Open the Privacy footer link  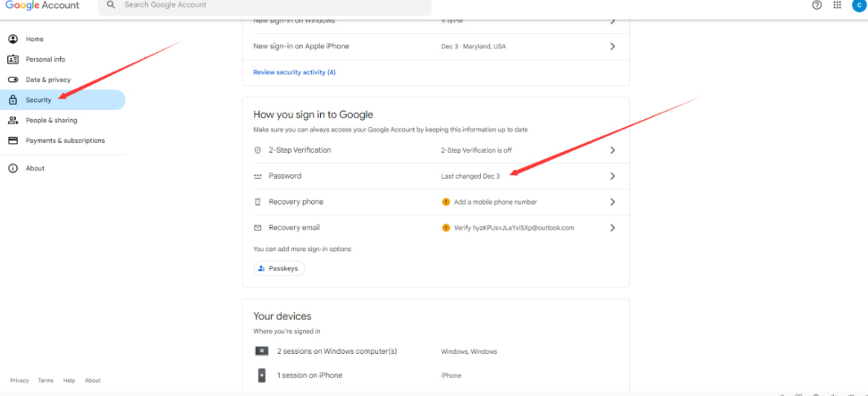19,381
